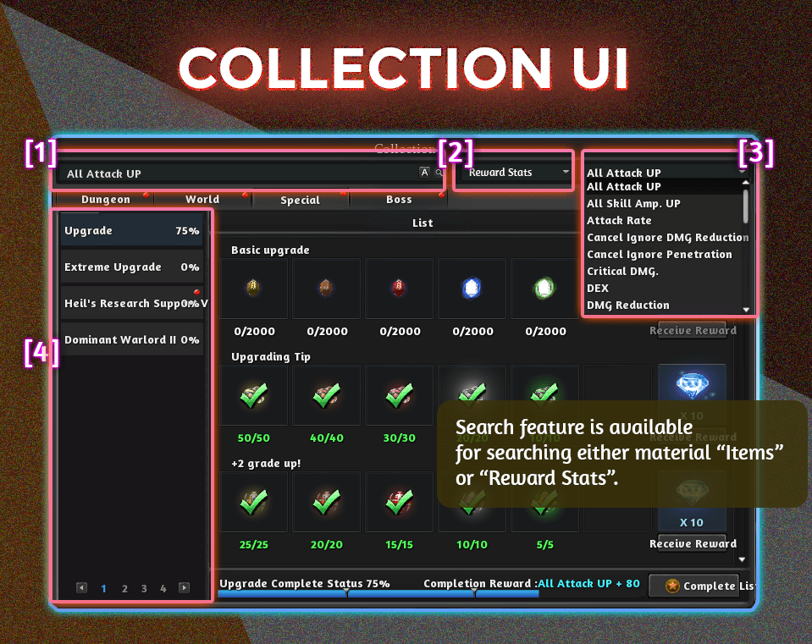Select the green crystal in Basic upgrade
Viewport: 812px width, 644px height.
pos(543,289)
